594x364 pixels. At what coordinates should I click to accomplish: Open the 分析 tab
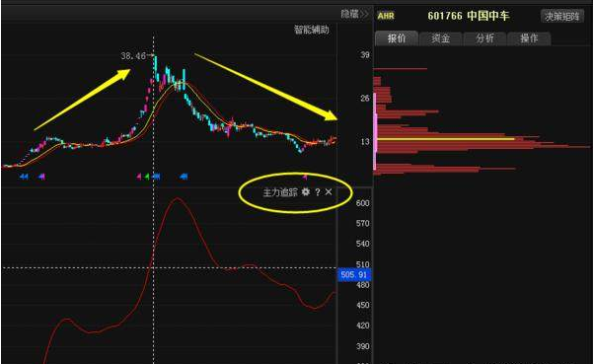click(484, 38)
